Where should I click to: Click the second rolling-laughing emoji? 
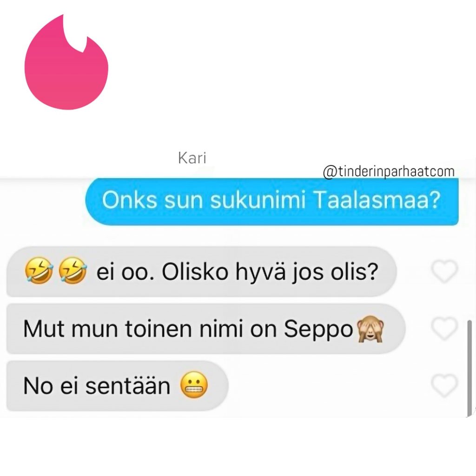click(72, 271)
